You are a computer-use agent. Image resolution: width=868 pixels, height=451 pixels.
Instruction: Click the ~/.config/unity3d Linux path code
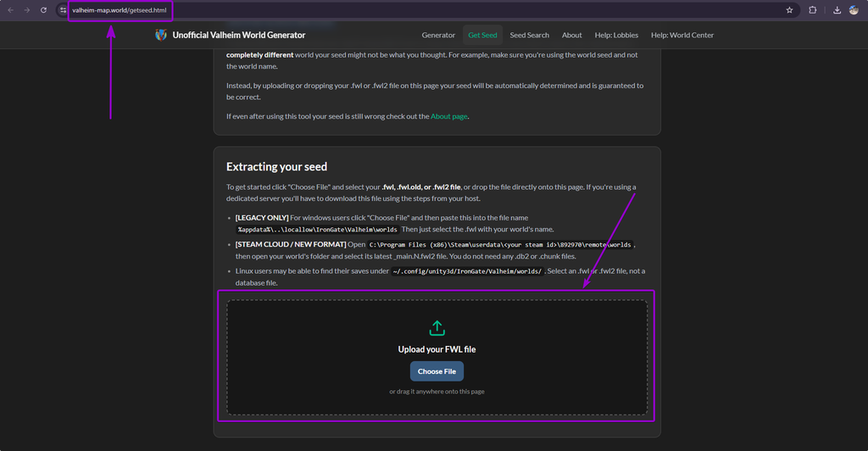(x=467, y=271)
